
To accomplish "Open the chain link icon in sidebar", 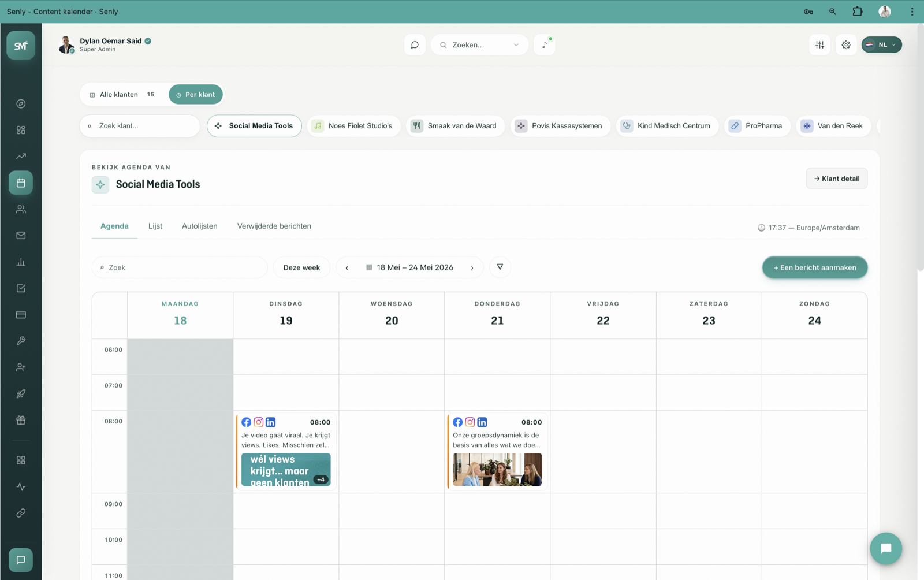I will pos(21,513).
